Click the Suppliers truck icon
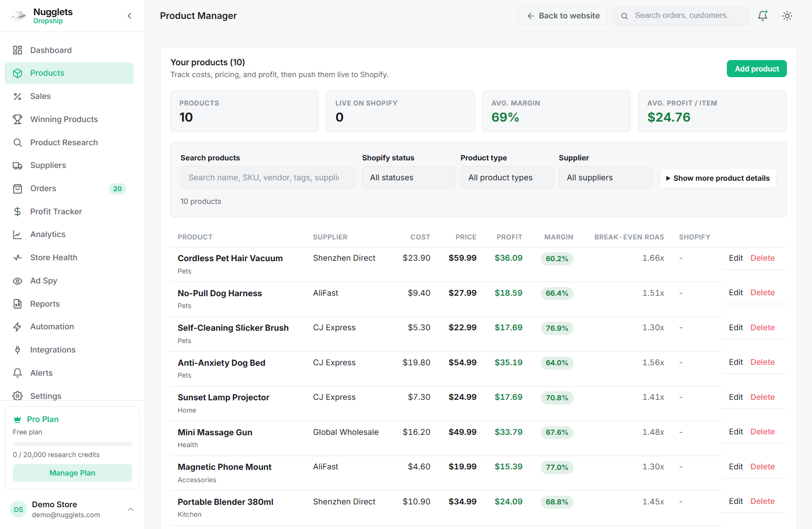 coord(18,166)
